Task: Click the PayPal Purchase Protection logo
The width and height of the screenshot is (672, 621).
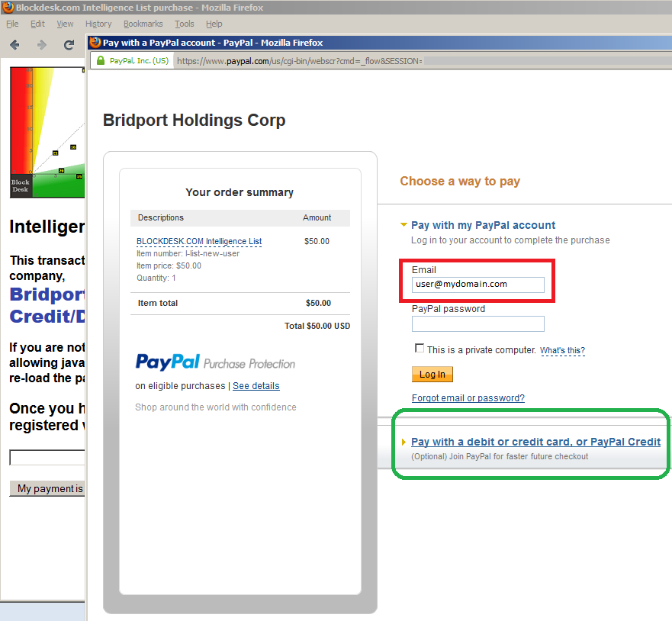Action: click(x=215, y=362)
